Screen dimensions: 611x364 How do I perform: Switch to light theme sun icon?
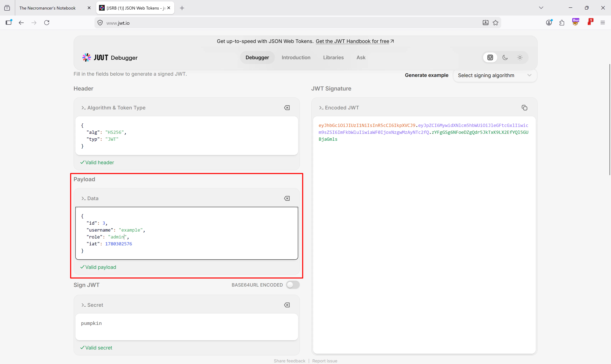coord(520,57)
